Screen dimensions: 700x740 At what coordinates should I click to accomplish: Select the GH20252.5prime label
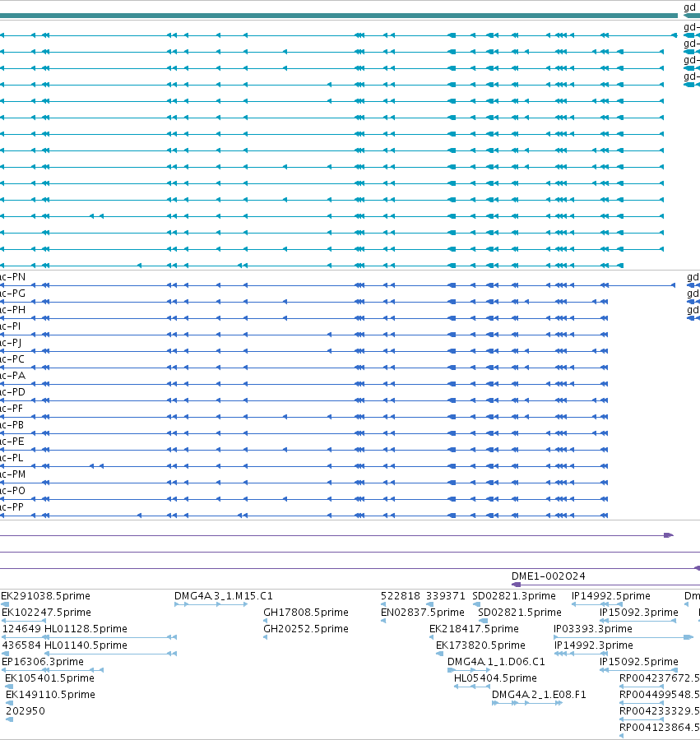click(x=306, y=629)
